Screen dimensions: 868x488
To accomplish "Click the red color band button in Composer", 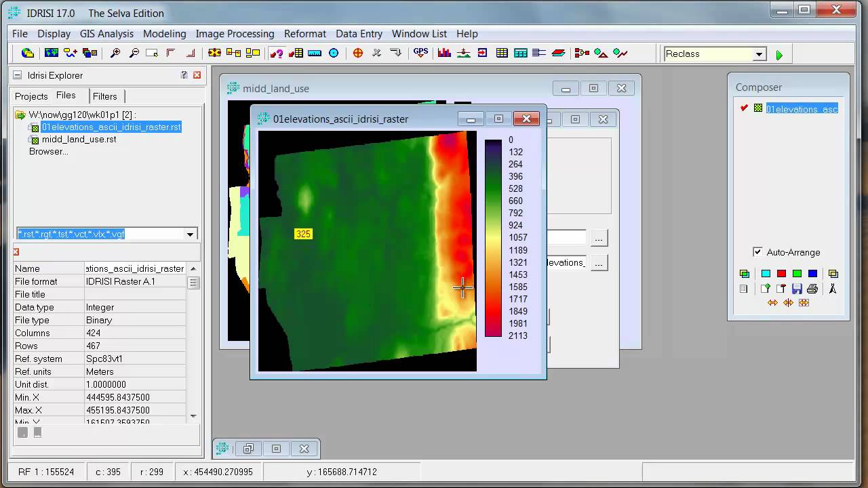I will (x=781, y=274).
